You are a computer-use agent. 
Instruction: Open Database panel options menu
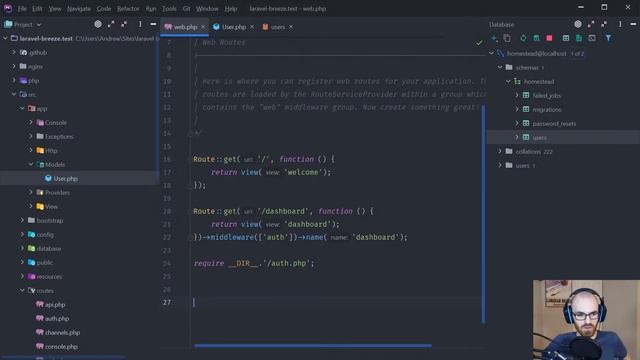620,24
